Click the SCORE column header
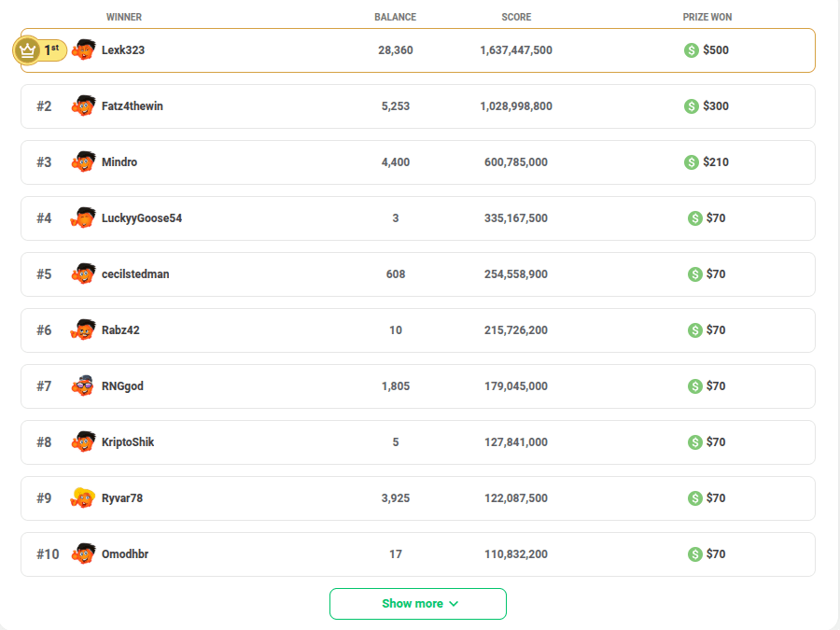 click(516, 17)
